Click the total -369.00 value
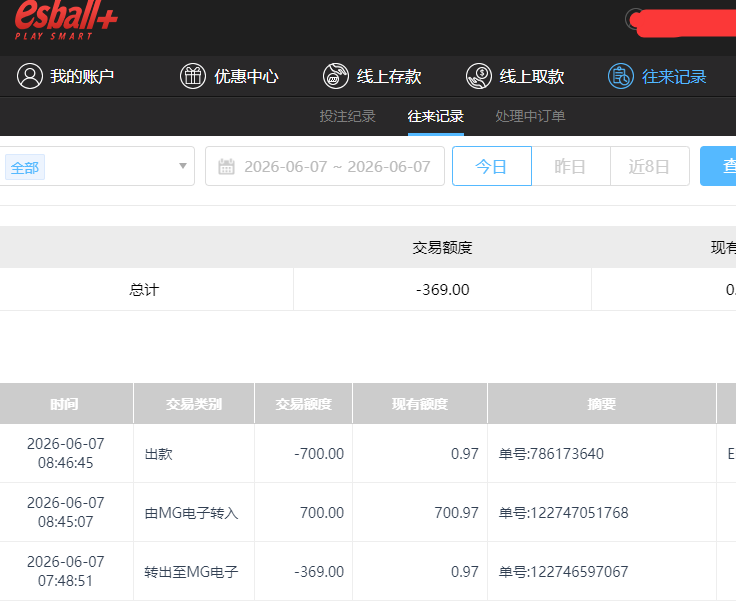This screenshot has height=601, width=736. point(443,290)
